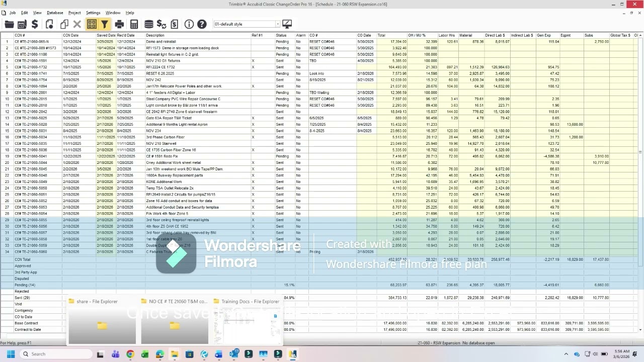Sort by Description column header
Screen dimensions: 644x362
coord(198,35)
